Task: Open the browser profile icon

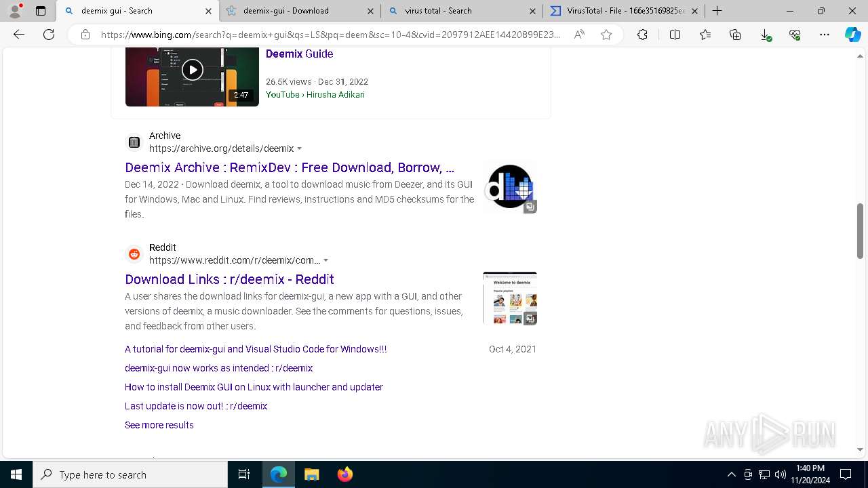Action: click(x=14, y=11)
